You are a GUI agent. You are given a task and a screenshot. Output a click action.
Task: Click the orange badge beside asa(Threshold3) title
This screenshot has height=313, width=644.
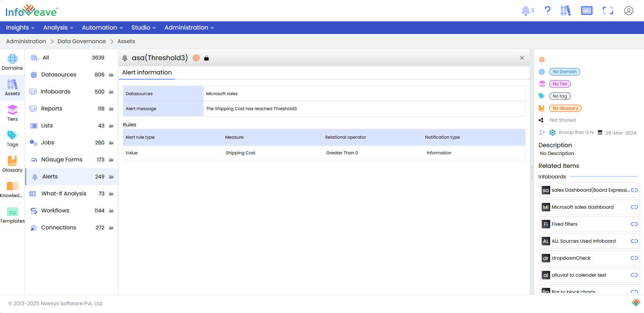(x=196, y=58)
